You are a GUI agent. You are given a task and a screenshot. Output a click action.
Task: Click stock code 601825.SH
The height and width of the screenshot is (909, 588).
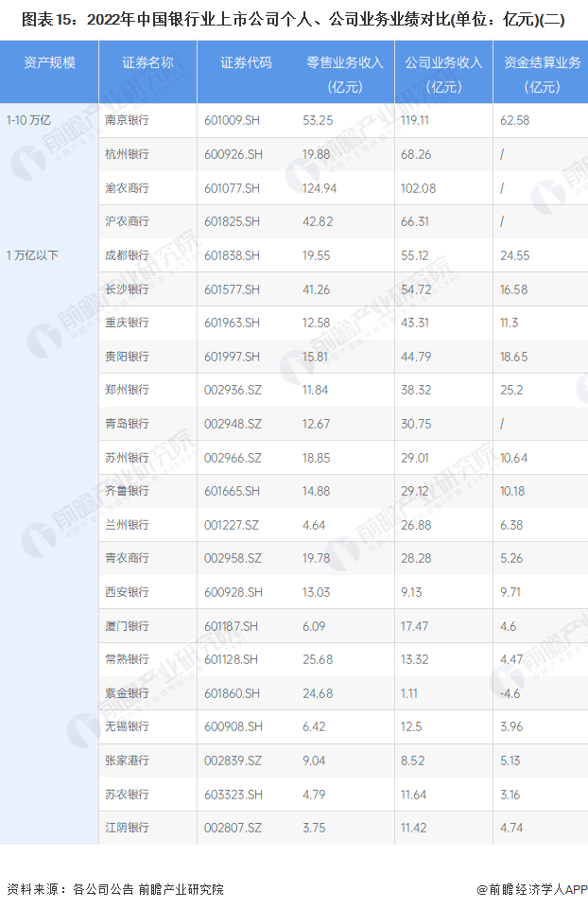point(232,221)
